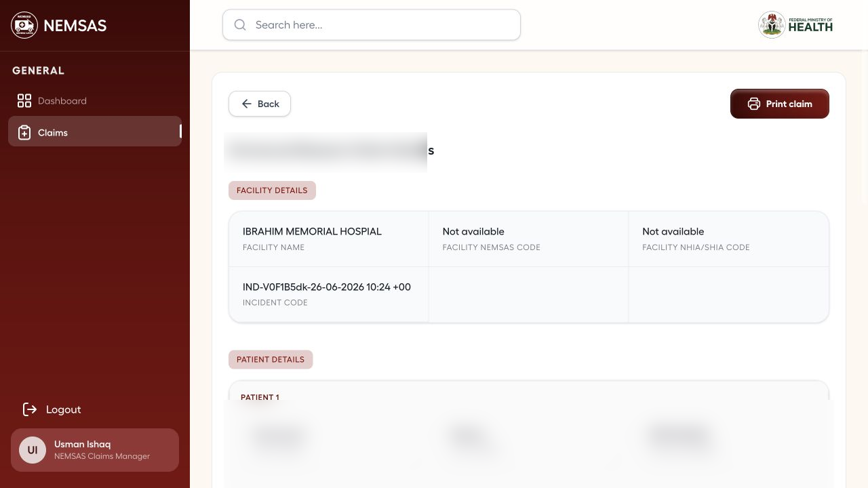This screenshot has height=488, width=868.
Task: Click the FACILITY DETAILS badge
Action: click(x=272, y=190)
